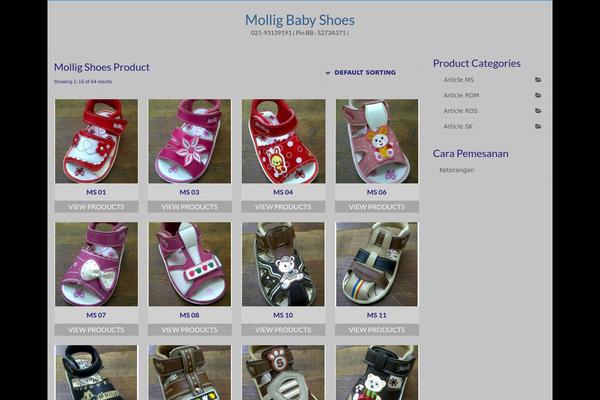
Task: Open the Article MS category
Action: tap(458, 80)
